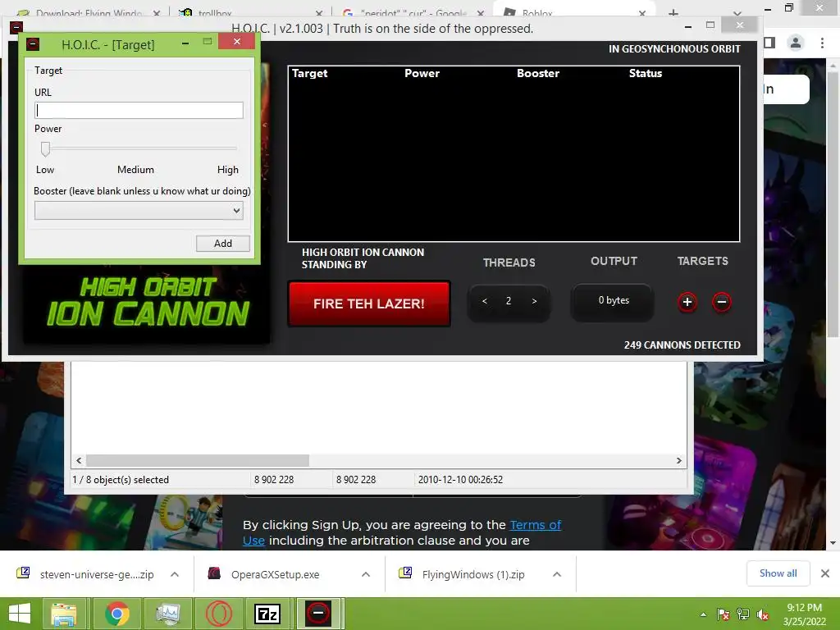Open Action Center flag icon
The width and height of the screenshot is (840, 630).
point(724,614)
